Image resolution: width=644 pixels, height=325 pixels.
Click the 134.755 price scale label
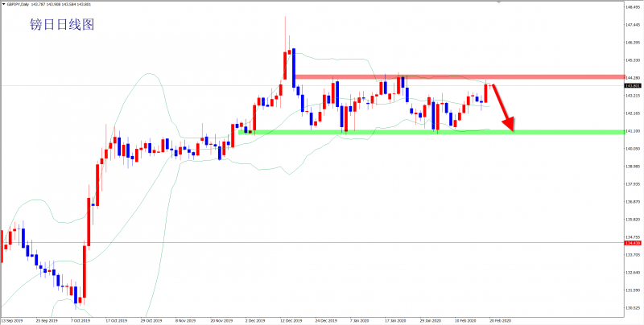click(632, 237)
